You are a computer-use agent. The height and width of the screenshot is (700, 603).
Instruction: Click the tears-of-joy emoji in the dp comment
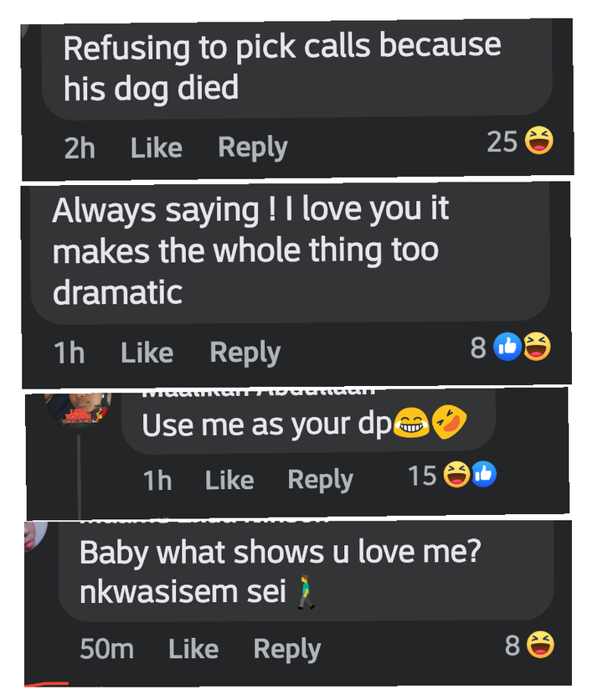[x=411, y=422]
